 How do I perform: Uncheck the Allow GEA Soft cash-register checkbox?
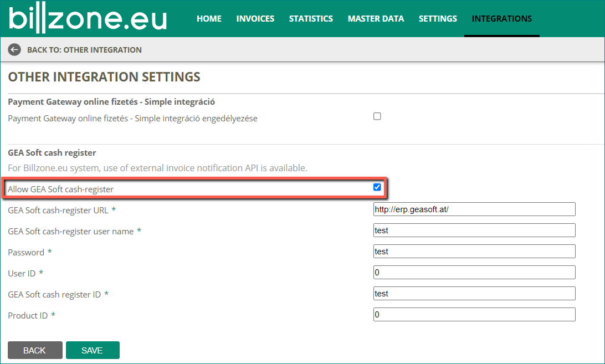click(x=377, y=187)
